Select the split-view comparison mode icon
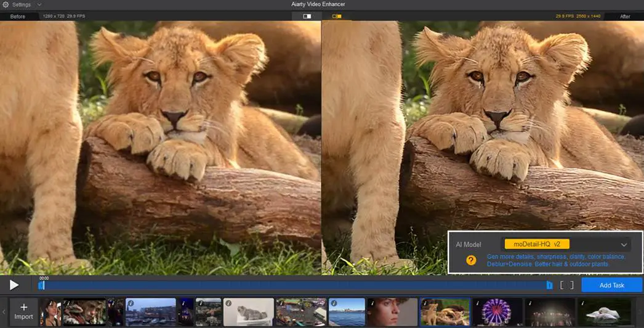 [337, 16]
